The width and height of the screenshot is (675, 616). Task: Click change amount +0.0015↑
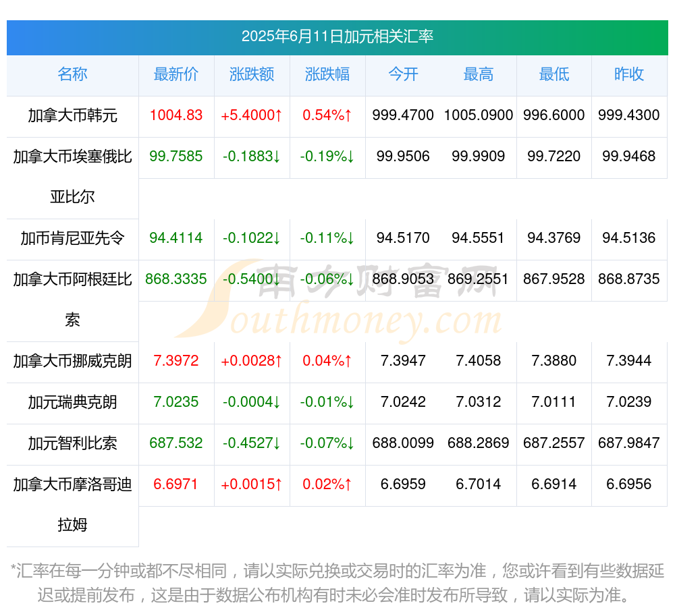pos(252,484)
